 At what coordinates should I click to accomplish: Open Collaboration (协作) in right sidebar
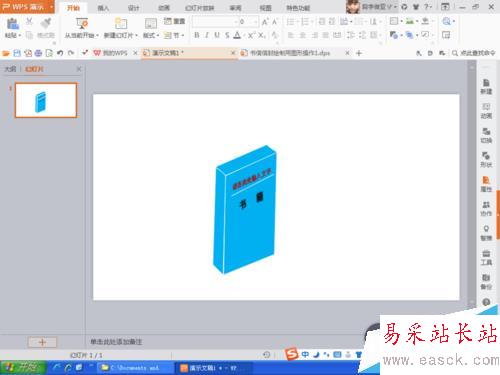[486, 208]
